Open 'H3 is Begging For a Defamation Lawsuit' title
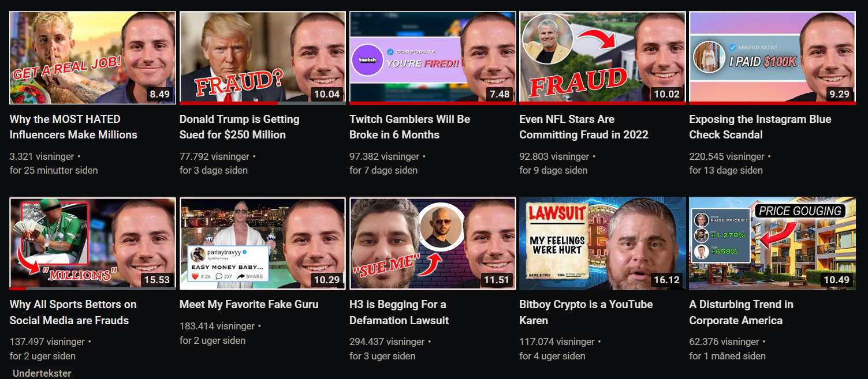 399,312
